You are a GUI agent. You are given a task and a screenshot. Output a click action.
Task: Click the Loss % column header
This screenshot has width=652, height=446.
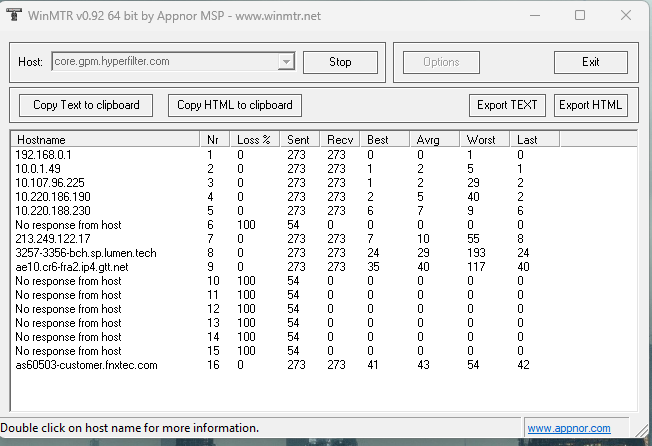click(x=253, y=140)
